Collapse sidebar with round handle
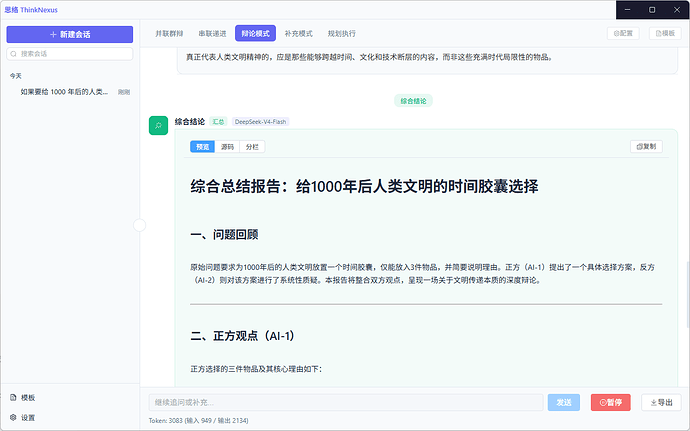690x431 pixels. coord(139,225)
